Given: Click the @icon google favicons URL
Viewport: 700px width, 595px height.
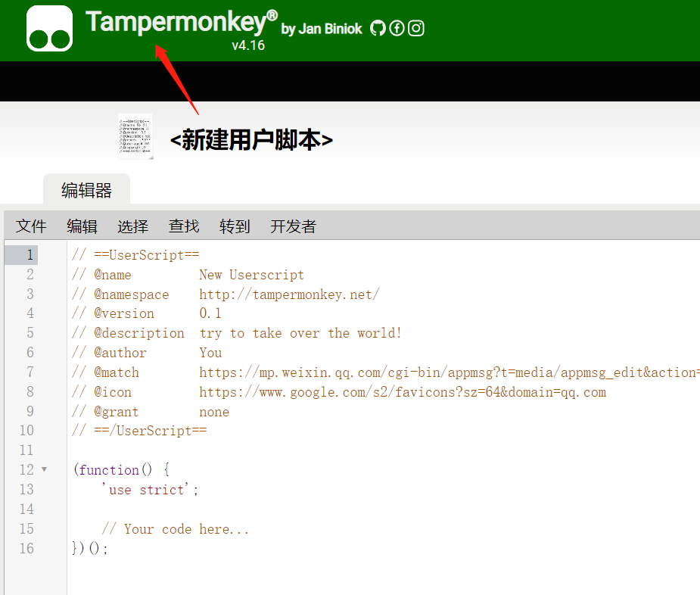Looking at the screenshot, I should pos(403,392).
